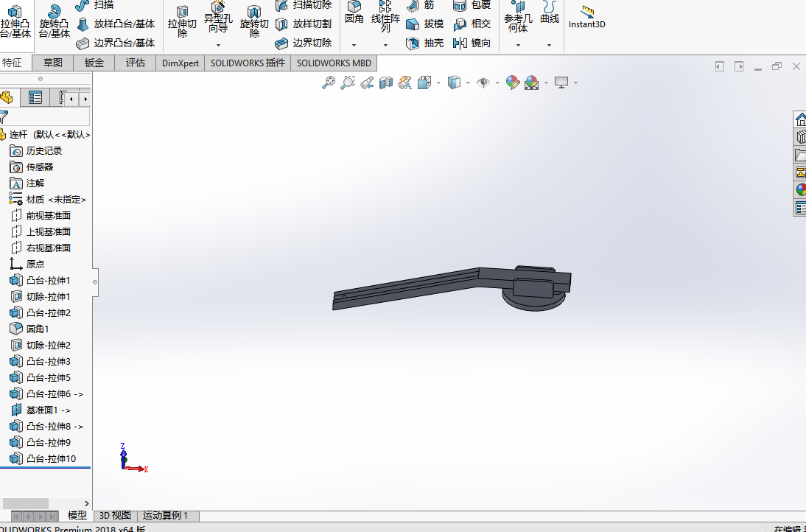Expand the 圆角 dropdown arrow
806x532 pixels.
click(354, 45)
